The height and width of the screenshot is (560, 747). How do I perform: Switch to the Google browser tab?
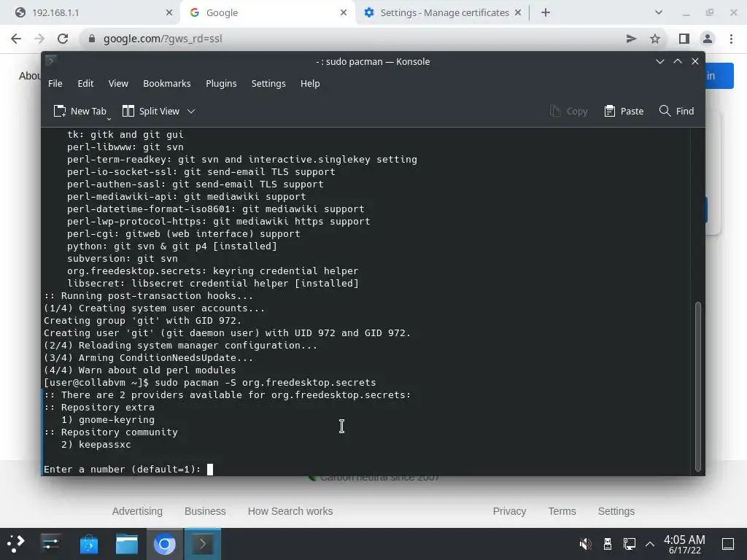(267, 13)
